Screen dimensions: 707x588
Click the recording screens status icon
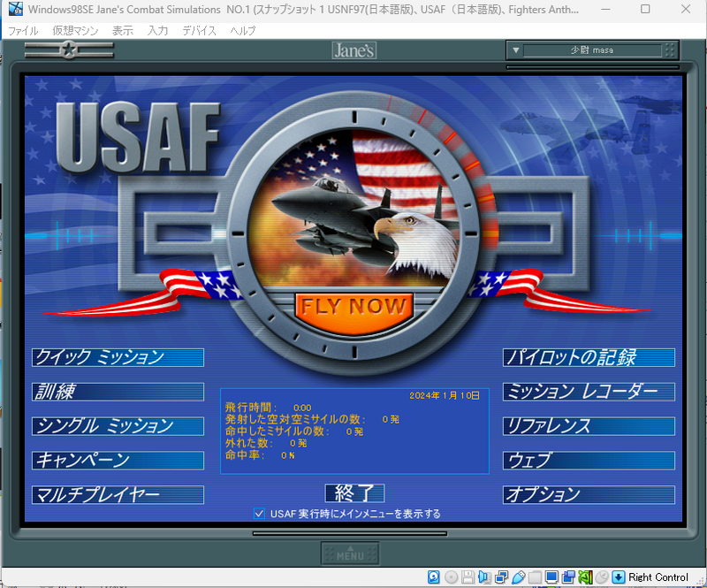click(568, 577)
